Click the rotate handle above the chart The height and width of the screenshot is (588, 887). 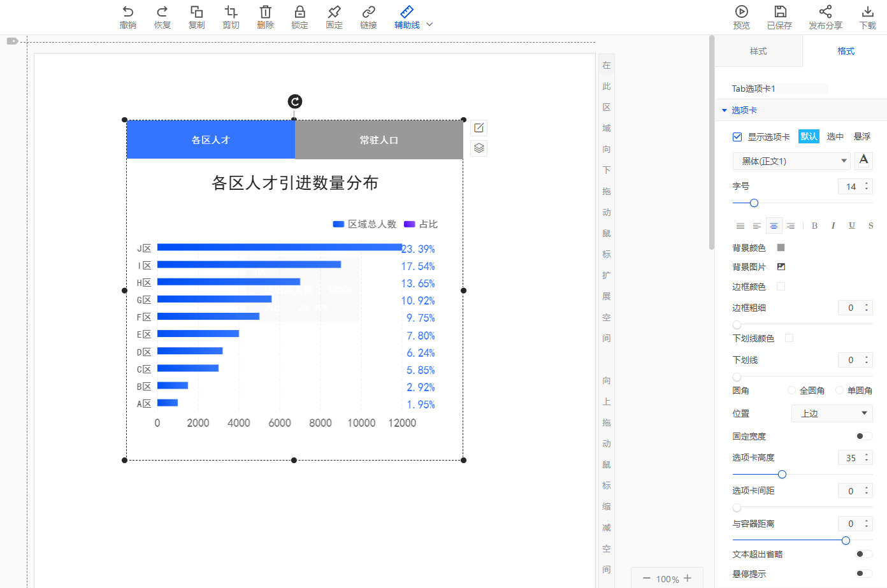[x=294, y=101]
